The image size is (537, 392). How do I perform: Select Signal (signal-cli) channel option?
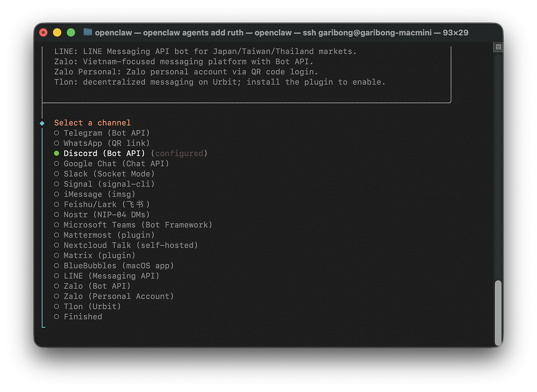(x=104, y=184)
